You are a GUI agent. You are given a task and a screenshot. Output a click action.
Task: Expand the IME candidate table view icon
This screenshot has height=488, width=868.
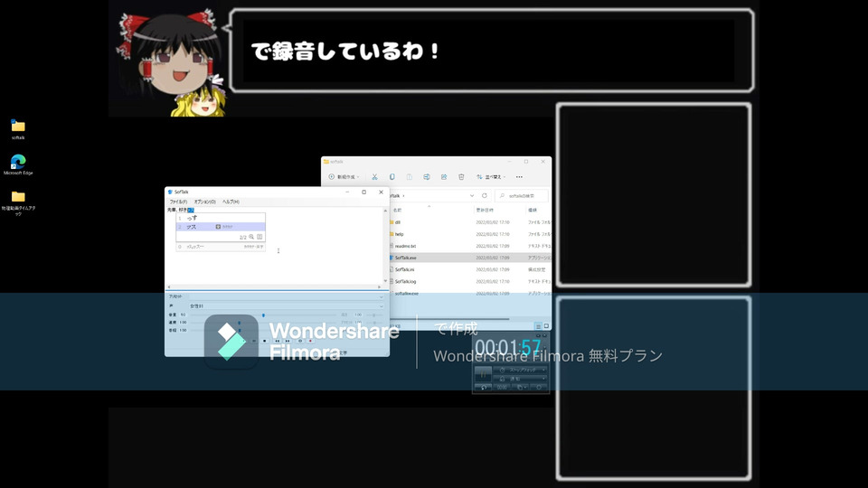point(259,237)
